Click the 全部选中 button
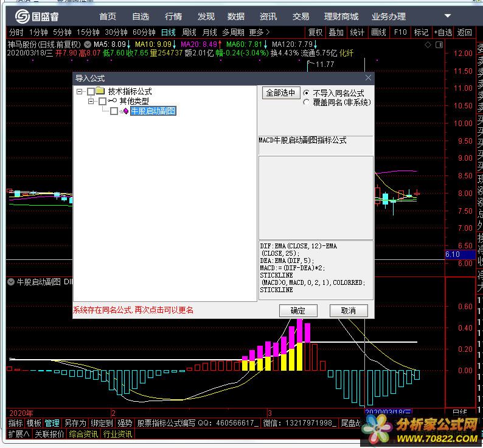Viewport: 483px width, 448px height. (281, 93)
